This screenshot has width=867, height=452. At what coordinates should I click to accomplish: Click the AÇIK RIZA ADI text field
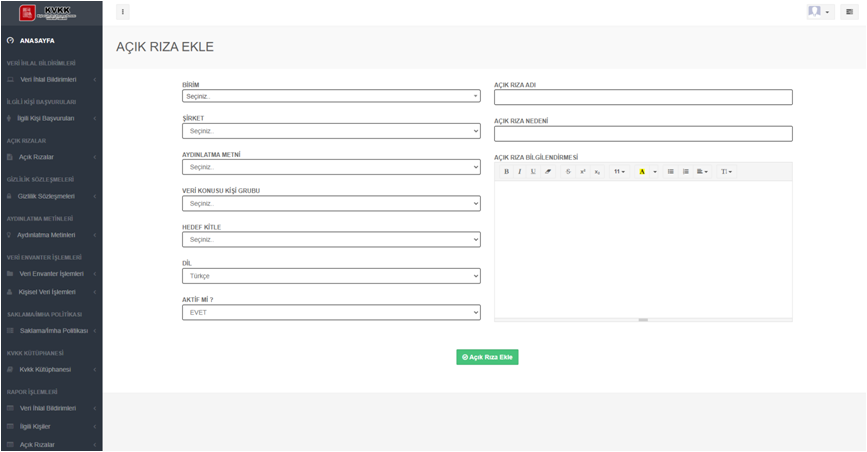pyautogui.click(x=643, y=97)
